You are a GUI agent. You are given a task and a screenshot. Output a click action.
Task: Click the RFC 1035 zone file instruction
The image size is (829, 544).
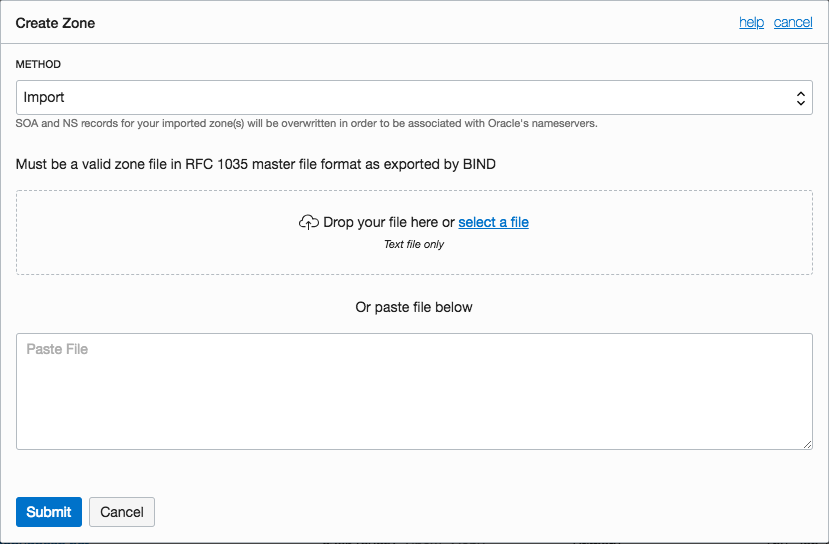pyautogui.click(x=256, y=164)
